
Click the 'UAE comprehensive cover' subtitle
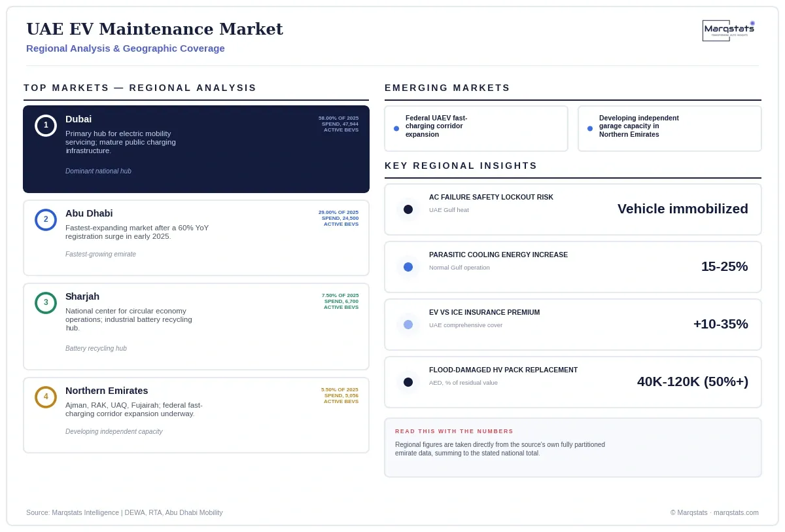coord(466,325)
